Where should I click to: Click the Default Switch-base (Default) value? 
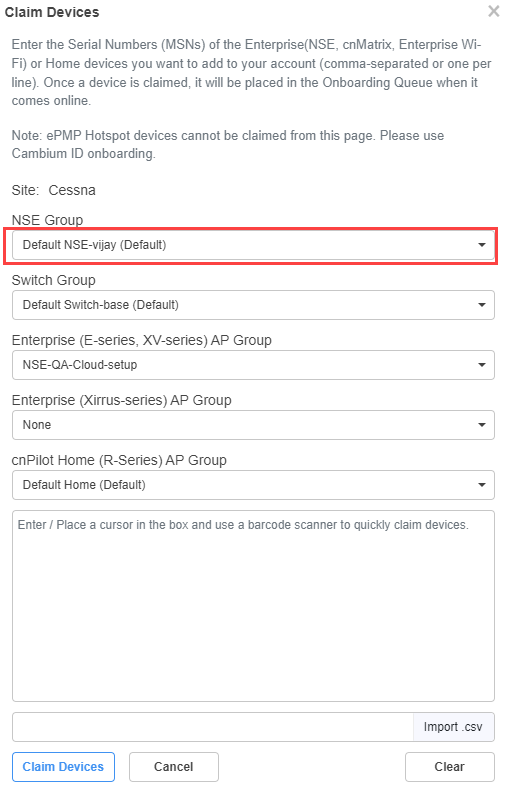pos(101,305)
